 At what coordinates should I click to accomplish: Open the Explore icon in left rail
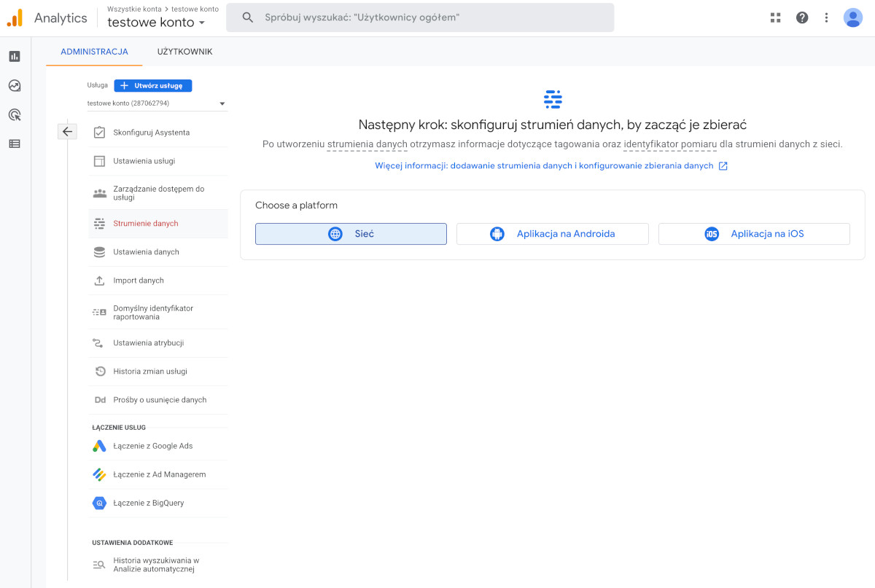(x=15, y=85)
